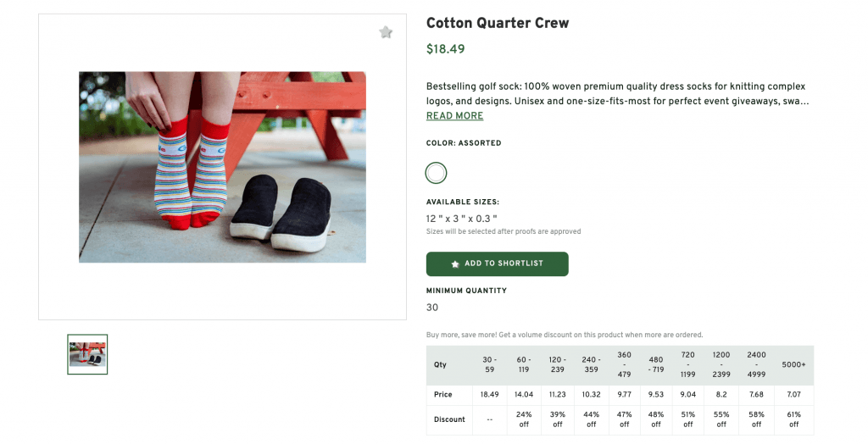868x444 pixels.
Task: Click the Cotton Quarter Crew product title
Action: 497,24
